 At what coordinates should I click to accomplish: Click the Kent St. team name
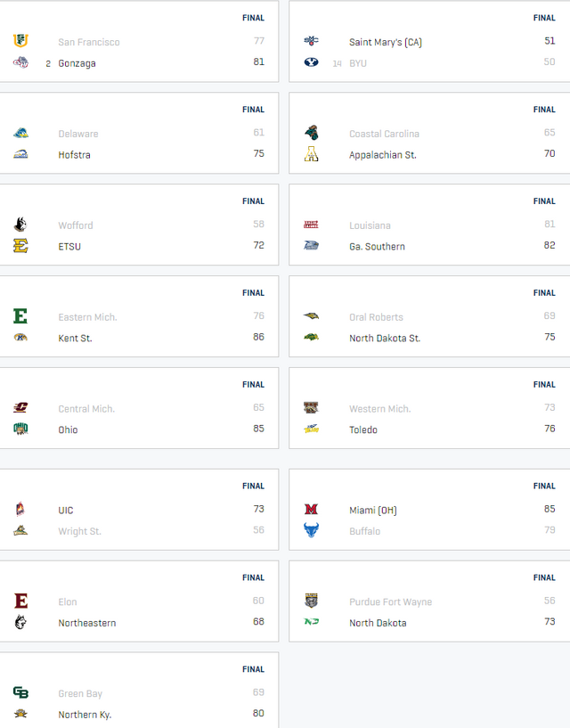click(x=75, y=338)
